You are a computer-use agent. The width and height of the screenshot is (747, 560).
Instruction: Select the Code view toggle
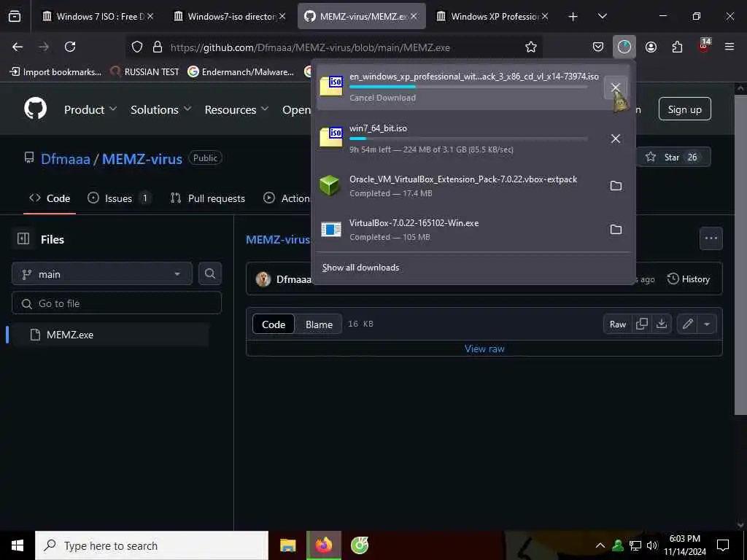tap(274, 324)
